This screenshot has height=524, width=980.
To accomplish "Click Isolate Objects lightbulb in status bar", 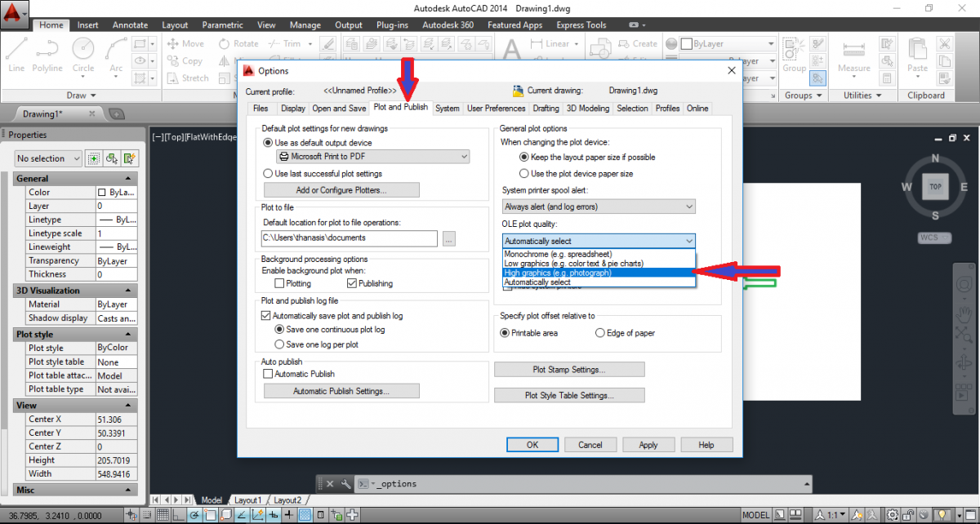I will pos(942,515).
